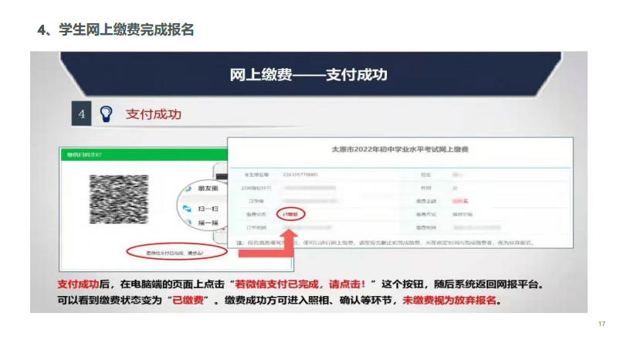
Task: Click the 缴费状态 field label
Action: tap(256, 214)
